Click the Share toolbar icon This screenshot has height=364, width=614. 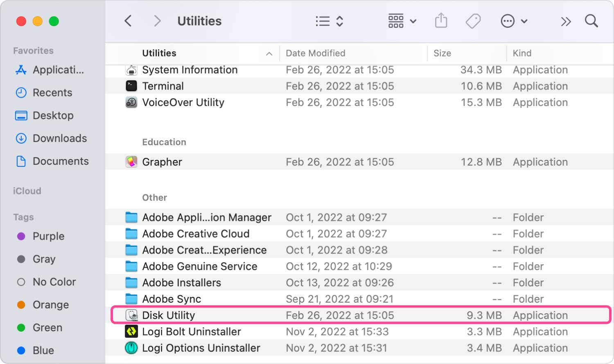441,21
